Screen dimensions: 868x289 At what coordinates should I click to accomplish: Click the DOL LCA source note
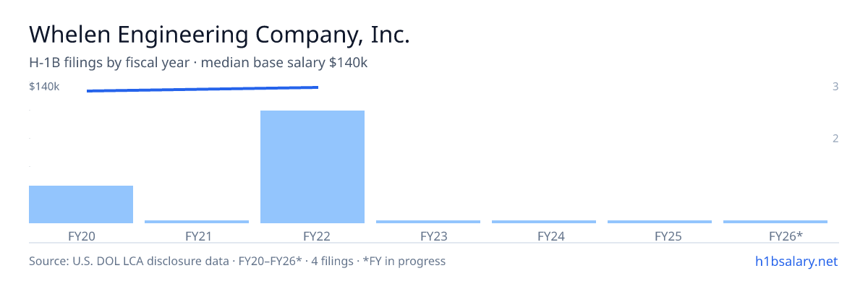[237, 261]
